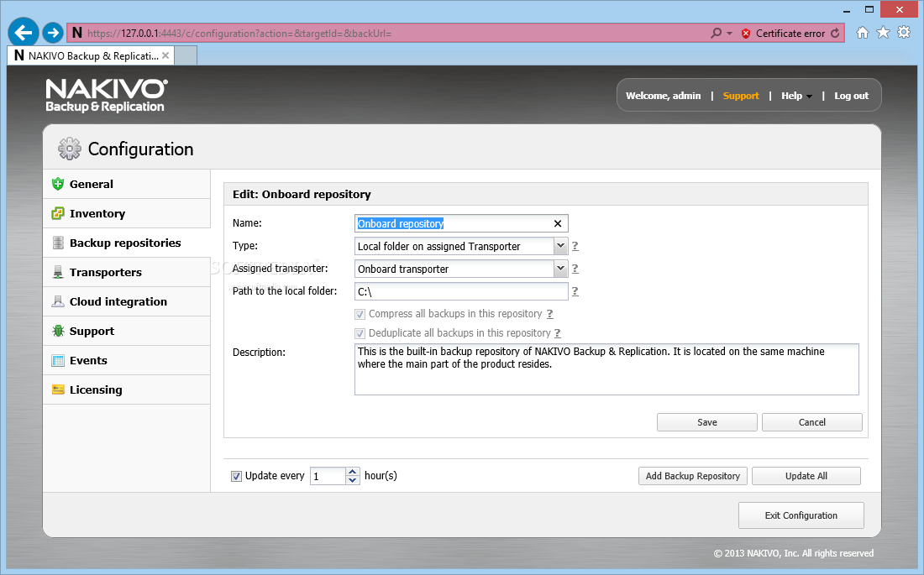Open help for the Type field

(575, 246)
